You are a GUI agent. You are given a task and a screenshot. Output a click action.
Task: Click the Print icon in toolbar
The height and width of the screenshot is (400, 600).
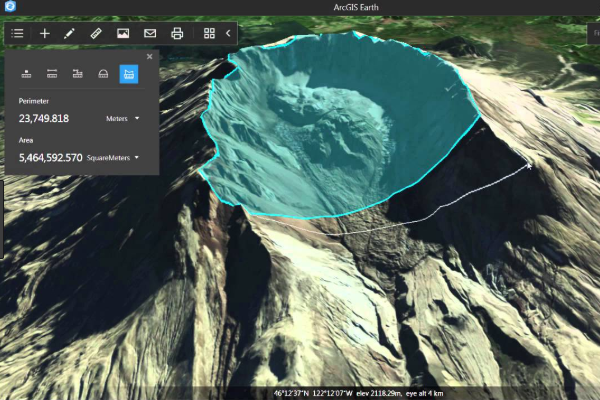coord(177,33)
